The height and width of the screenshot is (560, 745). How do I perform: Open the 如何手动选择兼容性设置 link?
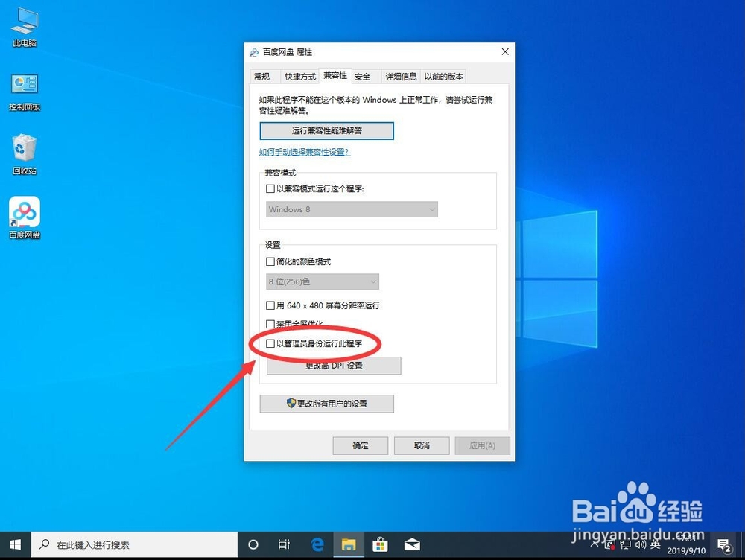(305, 152)
